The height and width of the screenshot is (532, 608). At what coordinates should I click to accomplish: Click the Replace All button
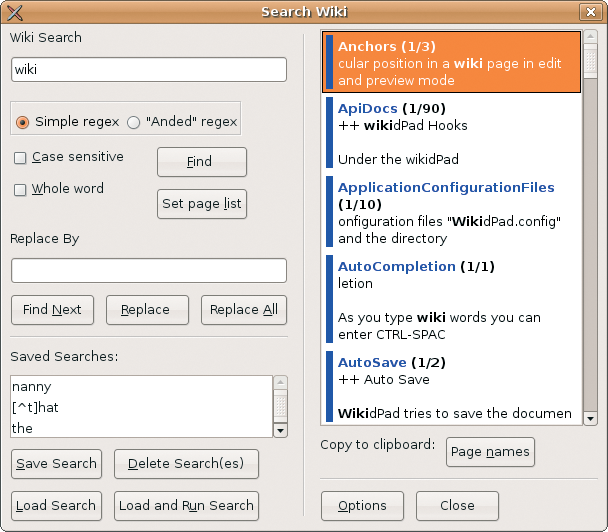(244, 310)
